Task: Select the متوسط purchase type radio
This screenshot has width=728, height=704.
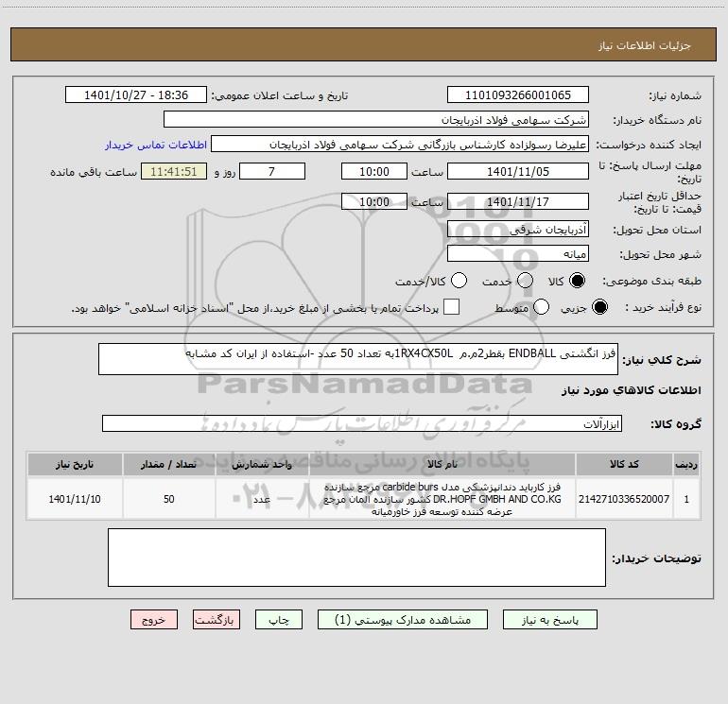Action: 542,307
